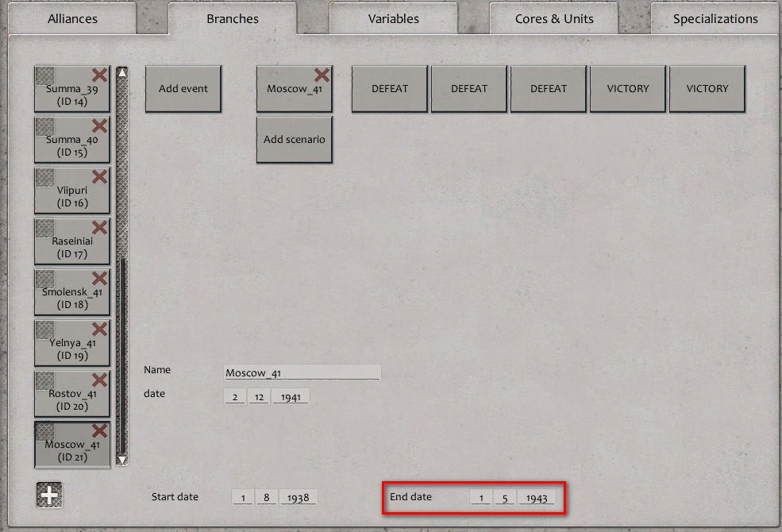Toggle the checkbox on Smolensk_41 item
This screenshot has width=782, height=532.
click(x=45, y=279)
